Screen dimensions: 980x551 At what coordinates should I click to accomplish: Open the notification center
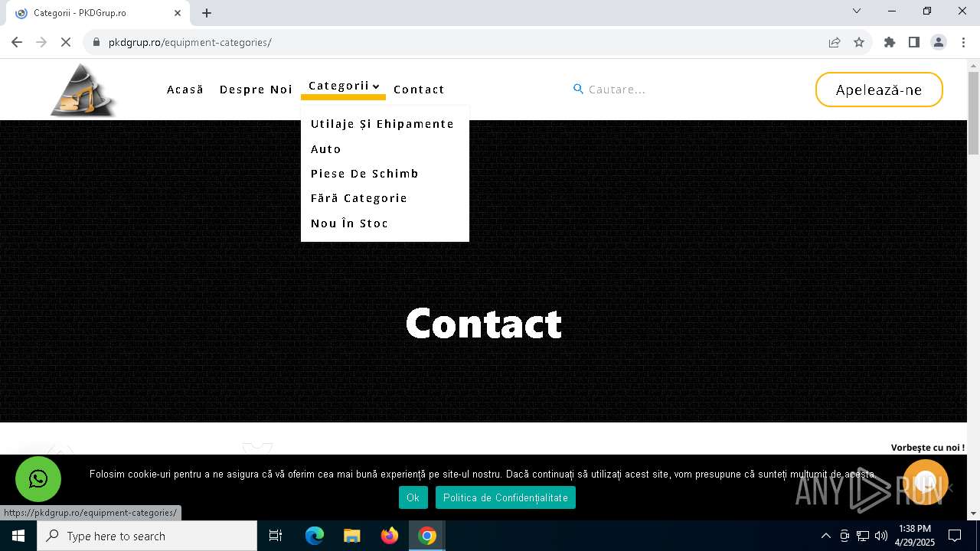point(955,536)
